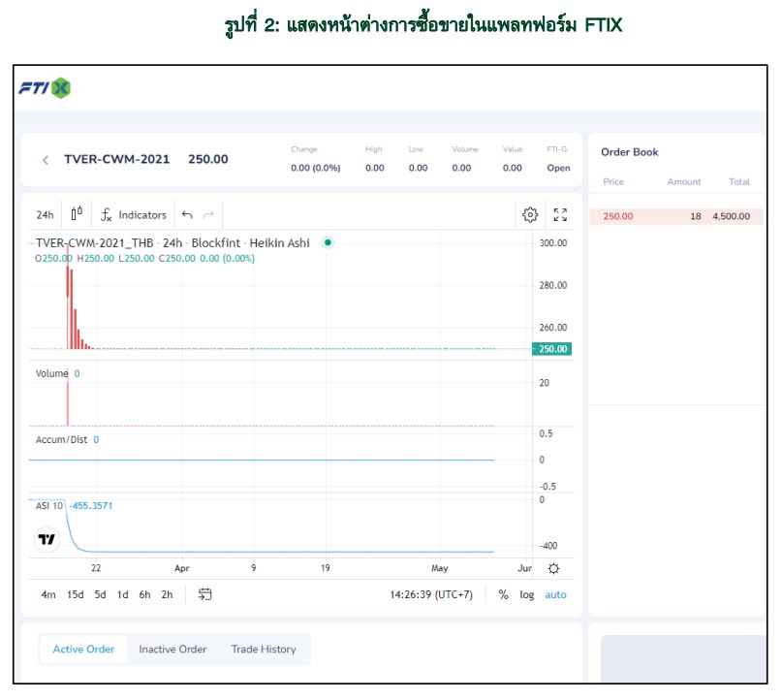Image resolution: width=782 pixels, height=700 pixels.
Task: Click the green market status dot
Action: point(328,243)
